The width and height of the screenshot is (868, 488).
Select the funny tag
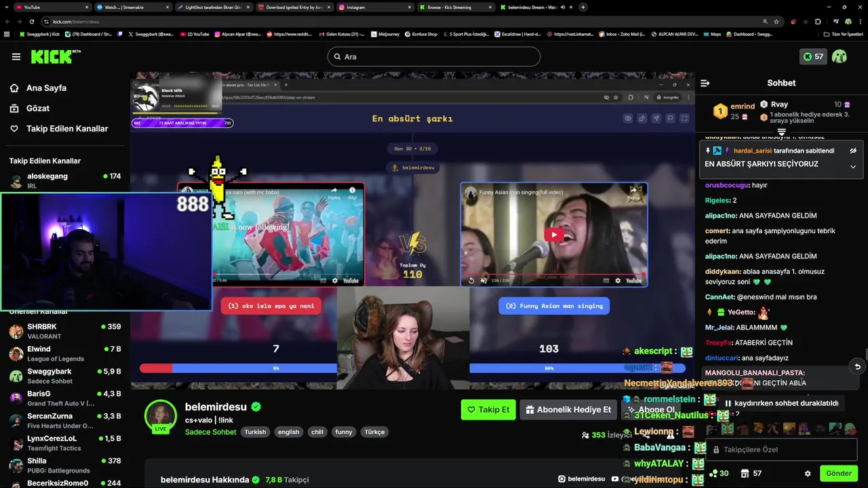coord(344,432)
